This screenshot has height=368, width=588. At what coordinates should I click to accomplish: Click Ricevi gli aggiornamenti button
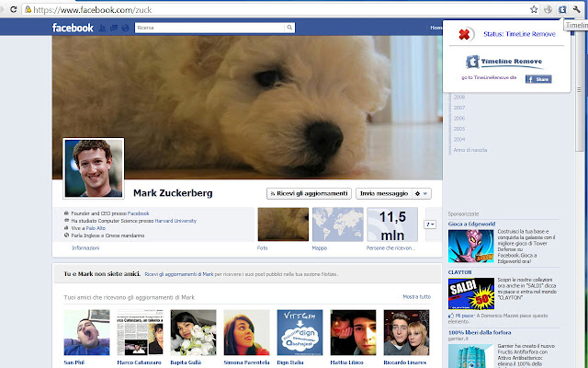point(309,194)
